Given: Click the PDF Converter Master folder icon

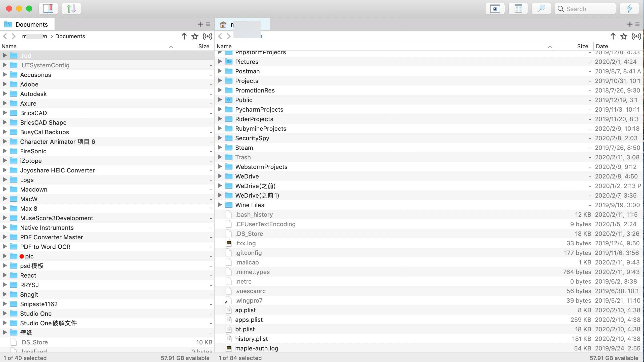Looking at the screenshot, I should (x=14, y=237).
